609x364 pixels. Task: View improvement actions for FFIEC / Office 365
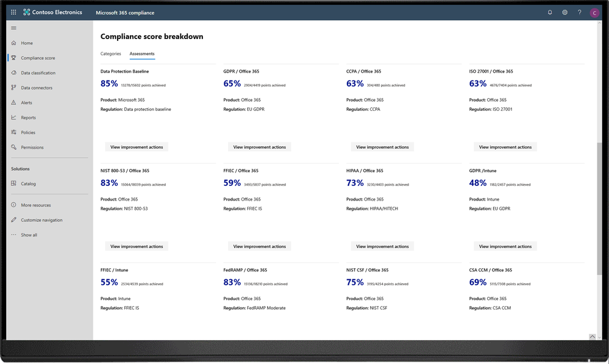(x=260, y=246)
